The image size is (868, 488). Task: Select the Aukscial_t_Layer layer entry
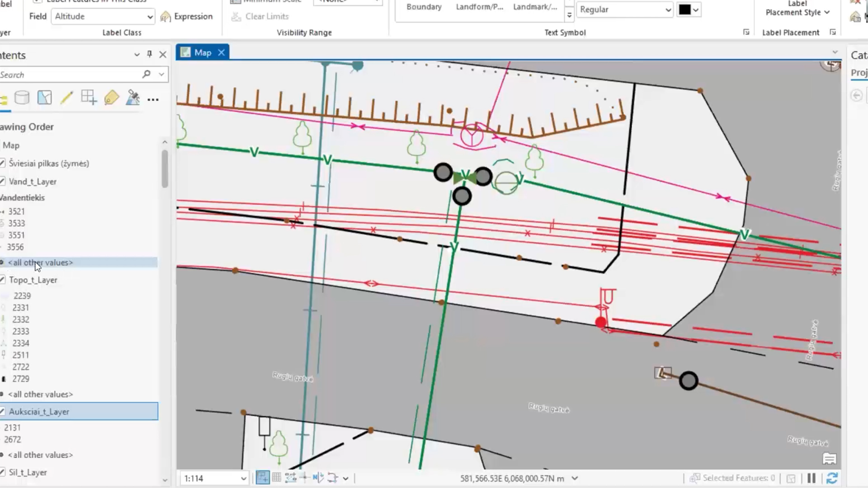point(39,412)
